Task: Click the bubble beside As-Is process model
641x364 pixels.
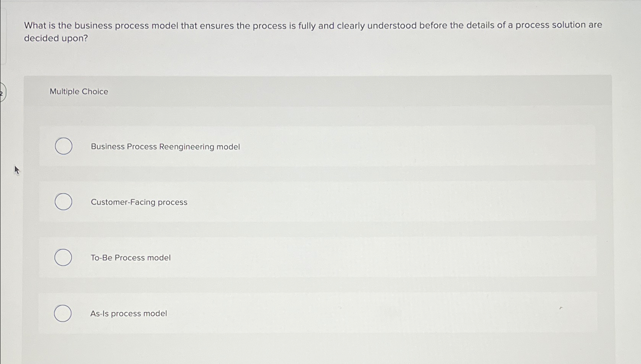Action: [63, 313]
